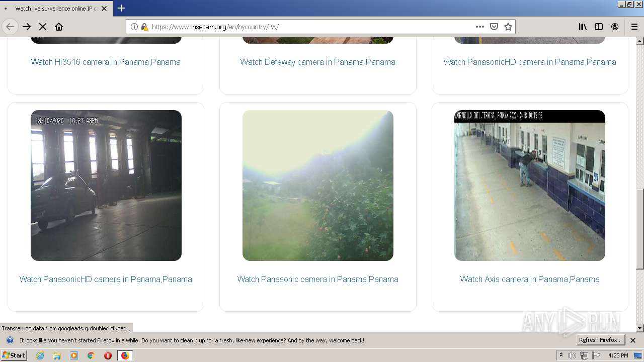644x362 pixels.
Task: Click the page vertical scrollbar thumb
Action: (639, 229)
